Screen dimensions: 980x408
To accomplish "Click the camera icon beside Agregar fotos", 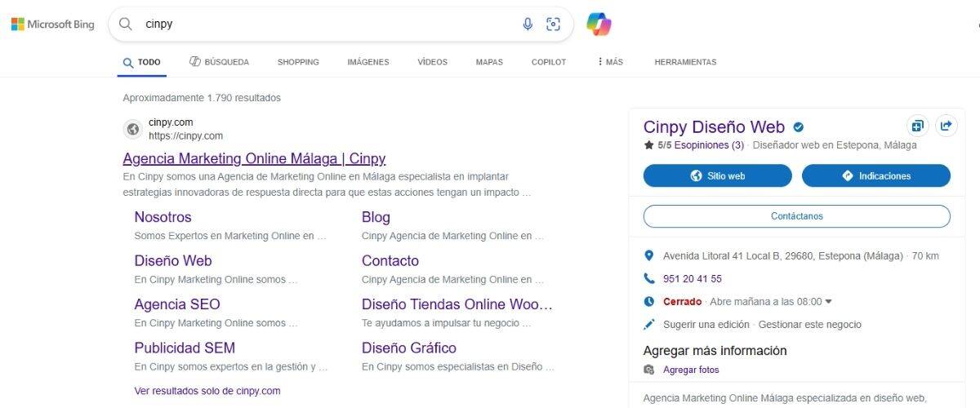I will [x=649, y=370].
